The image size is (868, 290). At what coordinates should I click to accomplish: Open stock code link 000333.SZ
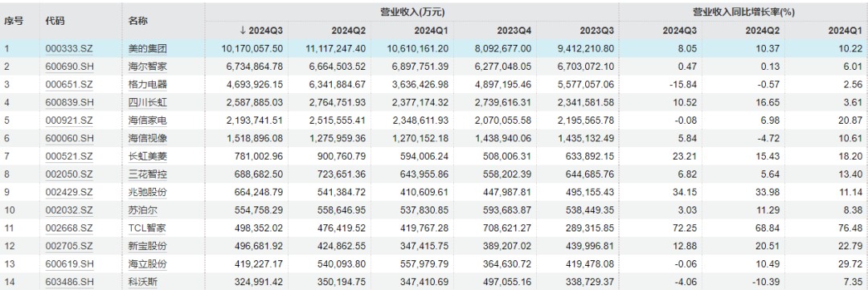(68, 48)
